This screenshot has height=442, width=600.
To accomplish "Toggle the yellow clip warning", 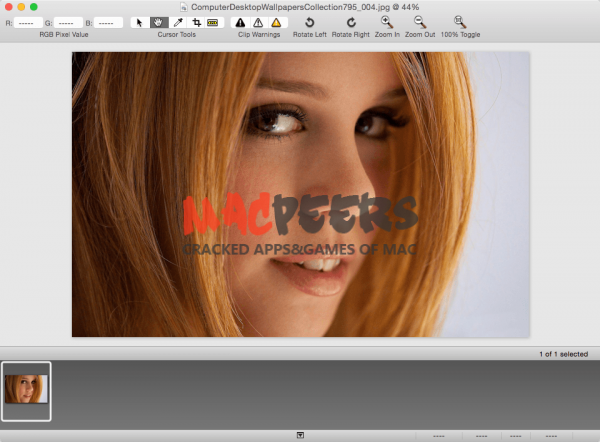I will click(276, 22).
